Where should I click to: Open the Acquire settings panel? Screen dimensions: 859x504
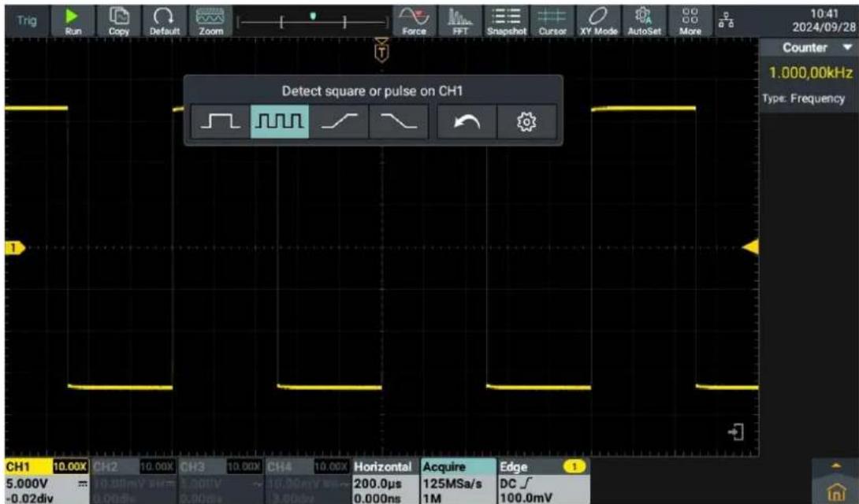[x=458, y=481]
